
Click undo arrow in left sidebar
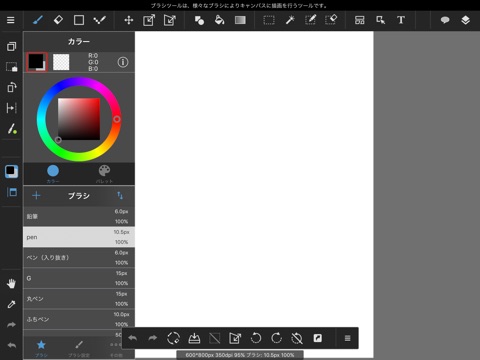tap(11, 345)
